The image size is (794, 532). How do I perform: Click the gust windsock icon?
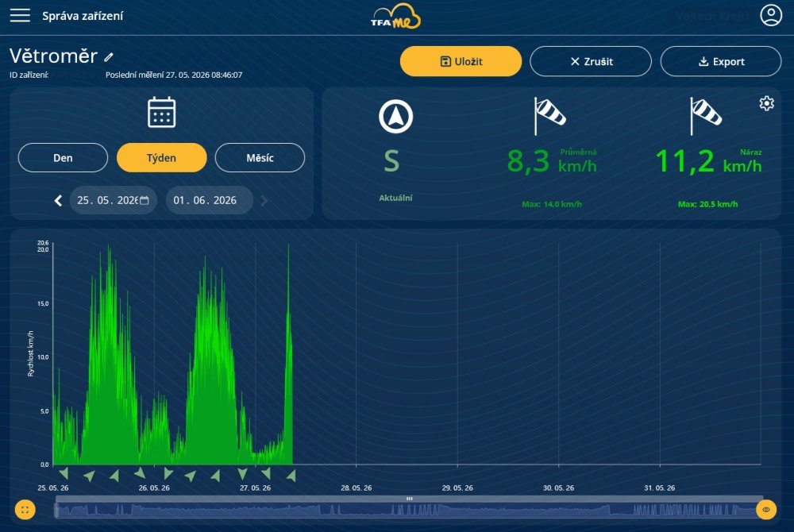[x=706, y=116]
